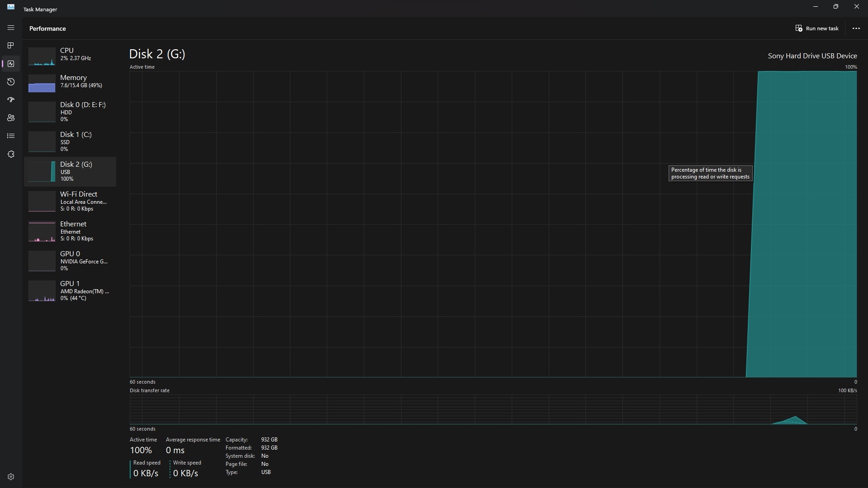Open Task Manager settings gear
868x488 pixels.
[11, 477]
